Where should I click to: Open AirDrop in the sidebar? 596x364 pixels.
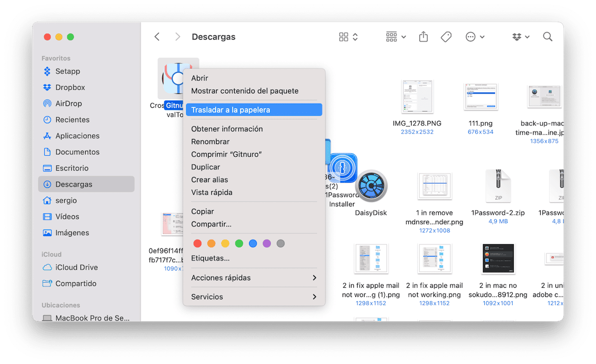pos(68,103)
